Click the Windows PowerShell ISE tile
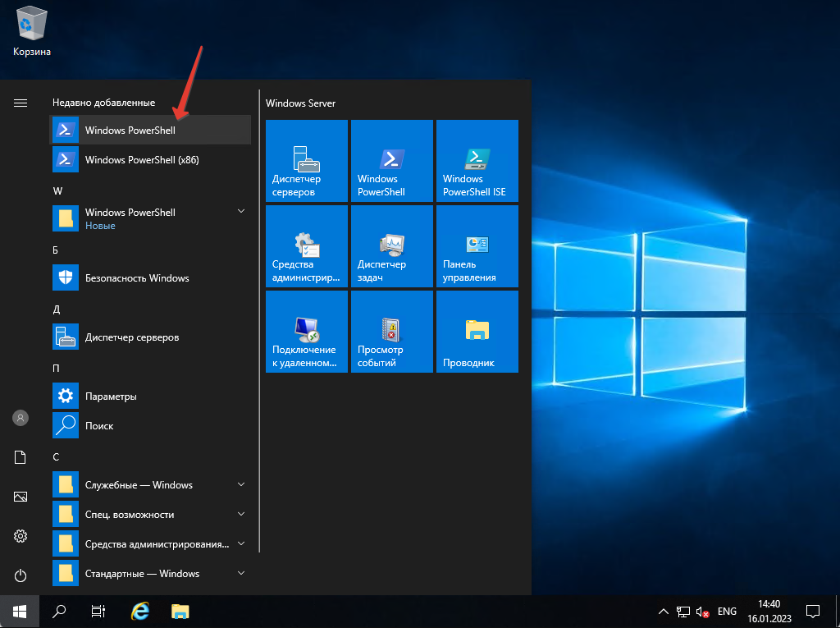 (x=477, y=161)
